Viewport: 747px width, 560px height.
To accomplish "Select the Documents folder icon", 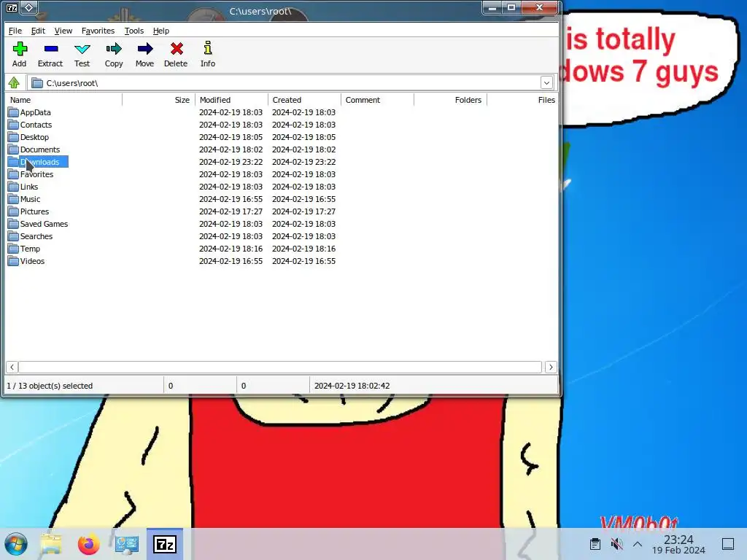I will pyautogui.click(x=13, y=149).
